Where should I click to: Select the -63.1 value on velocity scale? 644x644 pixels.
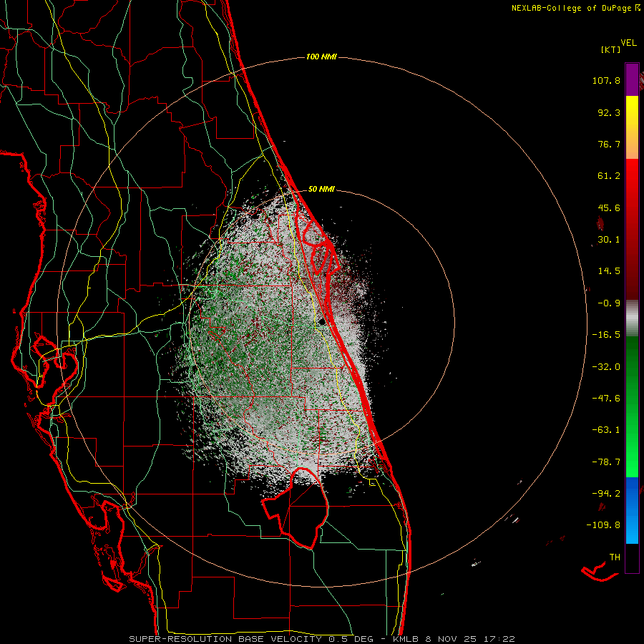pyautogui.click(x=606, y=430)
